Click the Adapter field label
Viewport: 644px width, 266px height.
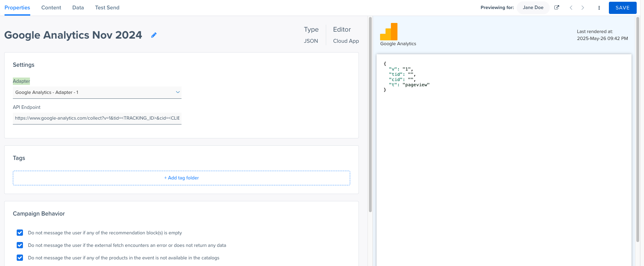(x=22, y=81)
